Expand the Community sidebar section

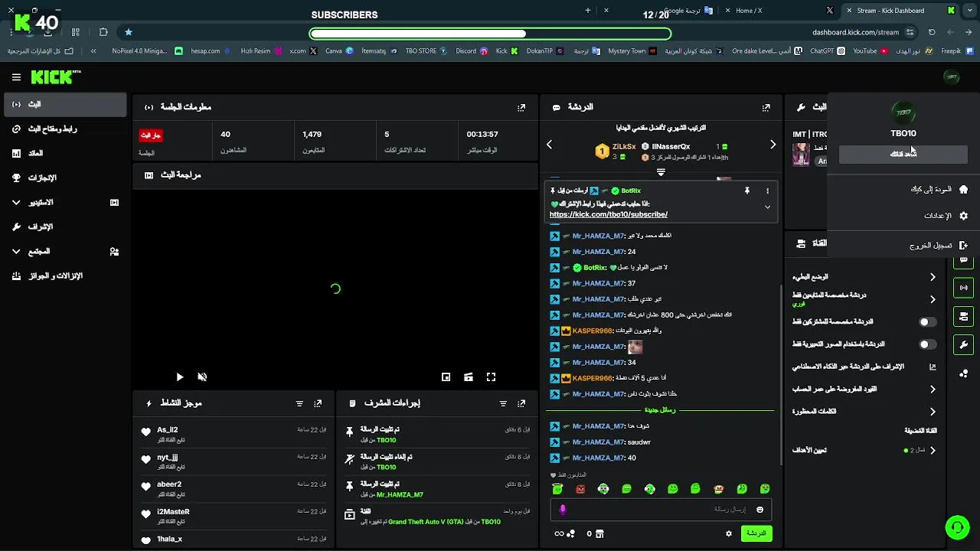pyautogui.click(x=16, y=251)
